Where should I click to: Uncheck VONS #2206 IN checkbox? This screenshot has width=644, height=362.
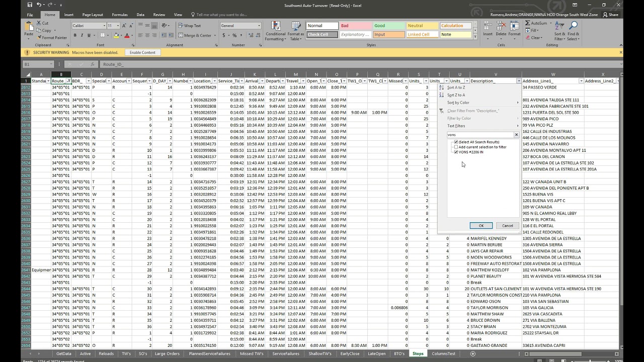coord(456,152)
